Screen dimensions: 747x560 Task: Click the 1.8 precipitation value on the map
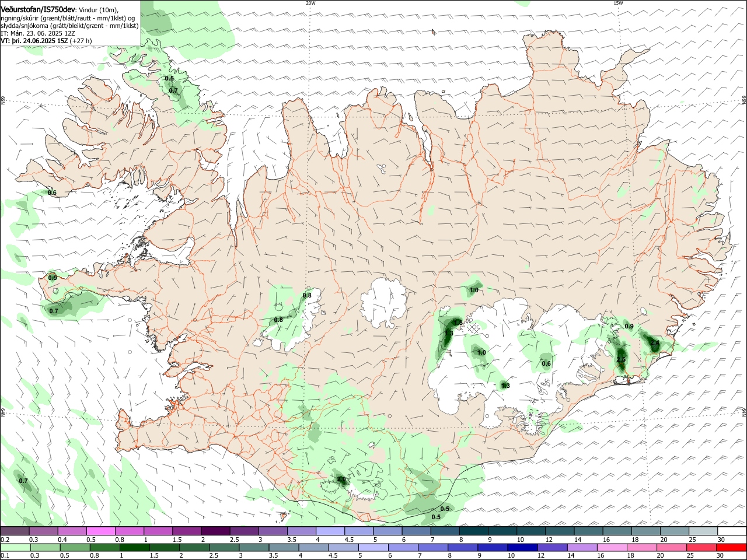pyautogui.click(x=458, y=323)
